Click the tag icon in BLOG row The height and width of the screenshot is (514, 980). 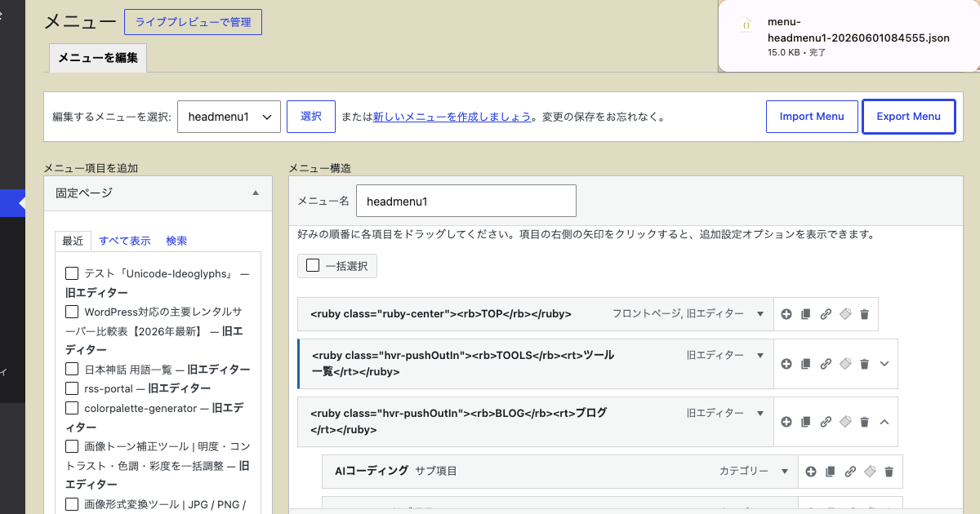(x=845, y=422)
